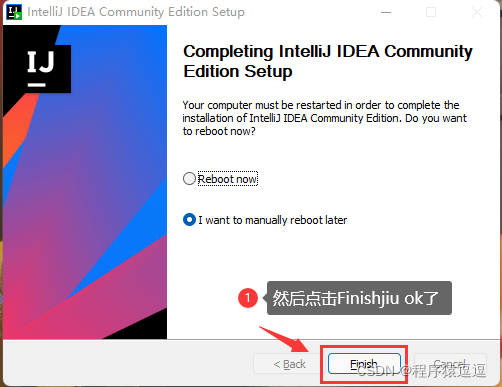Click 'I want to manually reboot later' text
This screenshot has height=387, width=502.
273,220
